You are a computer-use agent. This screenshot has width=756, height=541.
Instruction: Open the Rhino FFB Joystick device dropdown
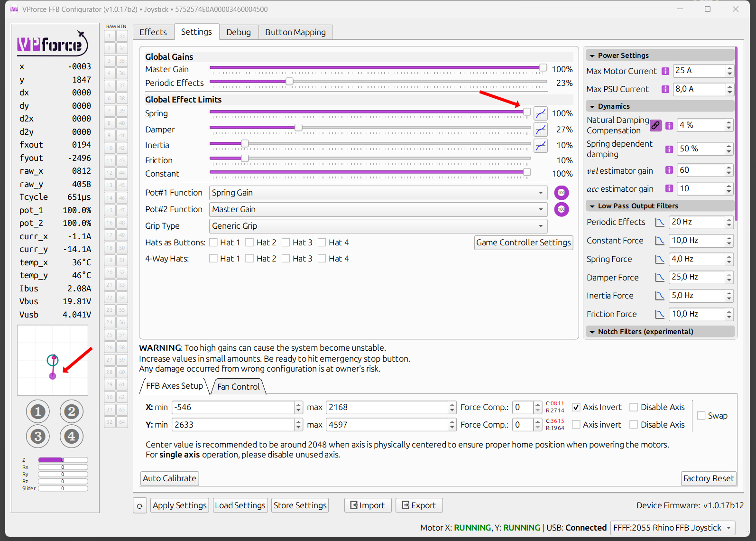tap(673, 528)
